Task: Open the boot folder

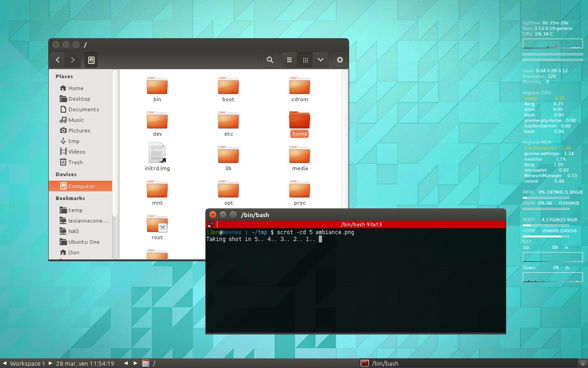Action: 228,90
